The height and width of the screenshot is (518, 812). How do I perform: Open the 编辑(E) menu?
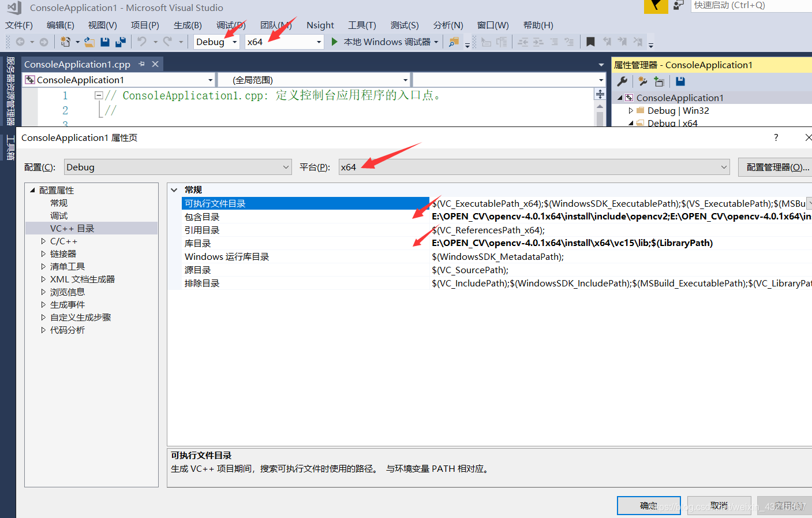[61, 25]
